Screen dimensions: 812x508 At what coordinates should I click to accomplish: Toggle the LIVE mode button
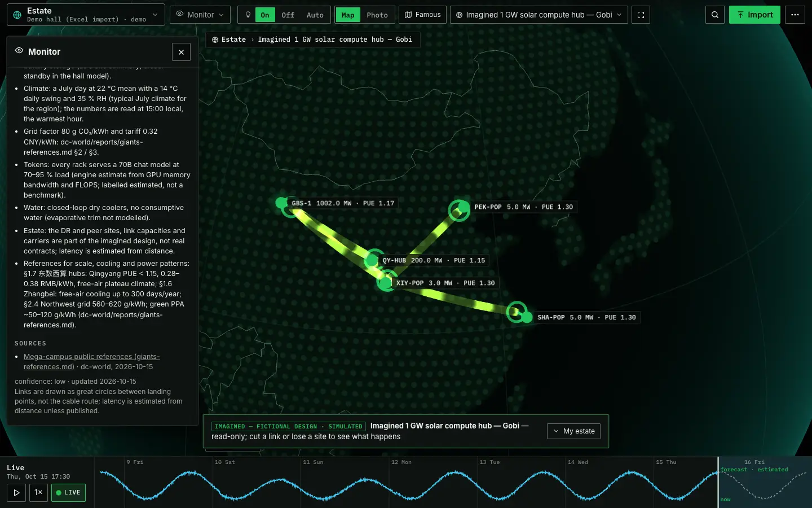pos(68,492)
